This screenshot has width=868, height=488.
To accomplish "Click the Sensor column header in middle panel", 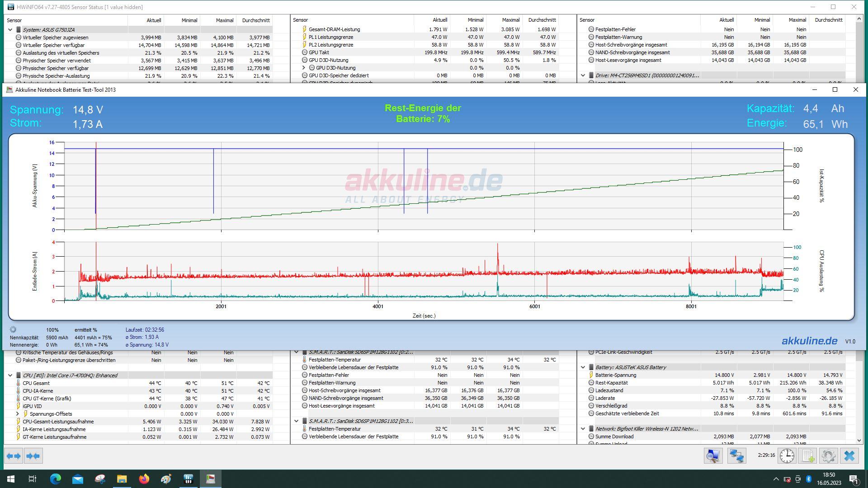I will point(301,20).
